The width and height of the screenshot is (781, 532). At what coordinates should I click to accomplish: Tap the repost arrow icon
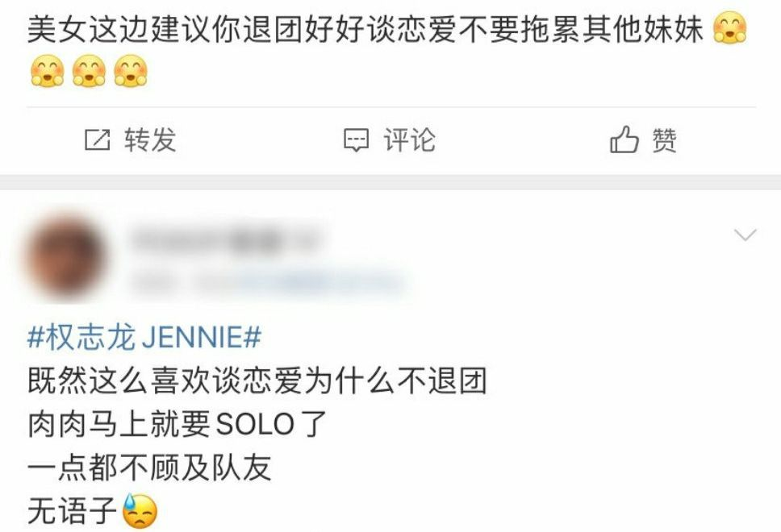coord(97,139)
